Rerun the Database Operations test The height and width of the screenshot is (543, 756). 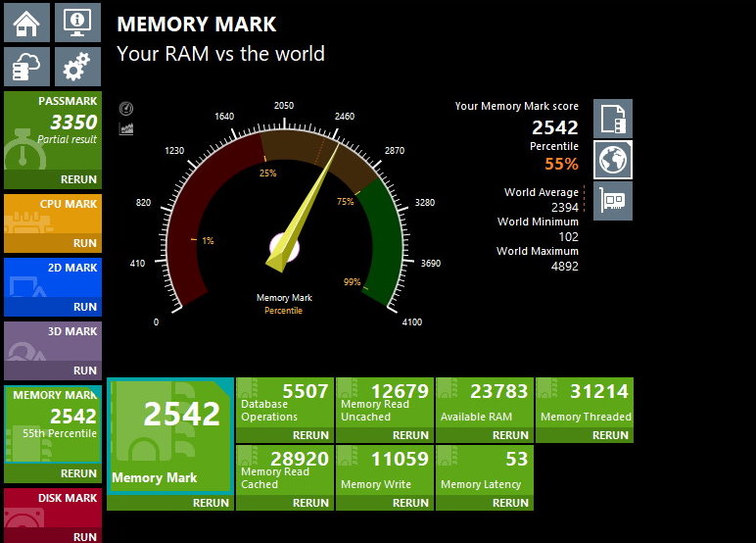285,435
